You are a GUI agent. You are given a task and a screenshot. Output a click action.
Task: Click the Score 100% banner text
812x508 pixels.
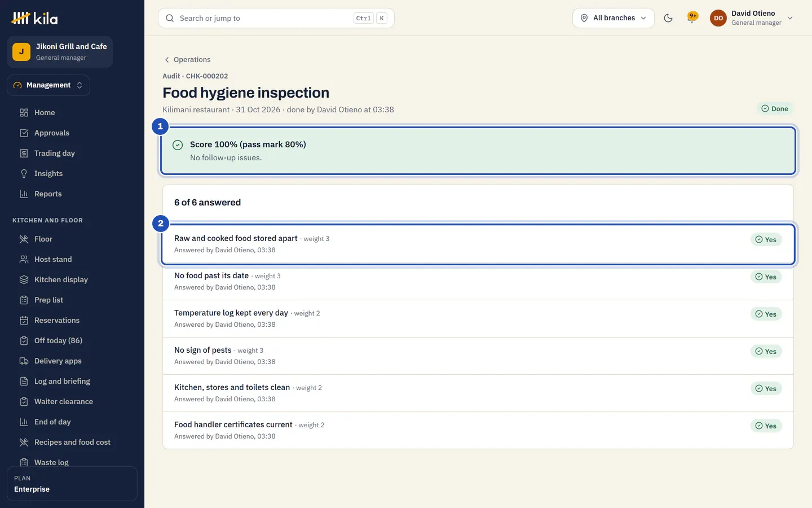pos(248,144)
